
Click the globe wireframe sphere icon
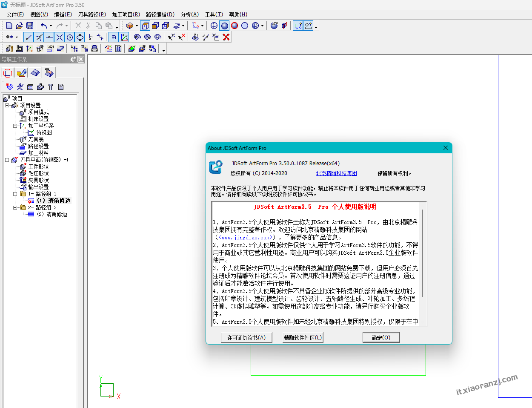pyautogui.click(x=214, y=26)
